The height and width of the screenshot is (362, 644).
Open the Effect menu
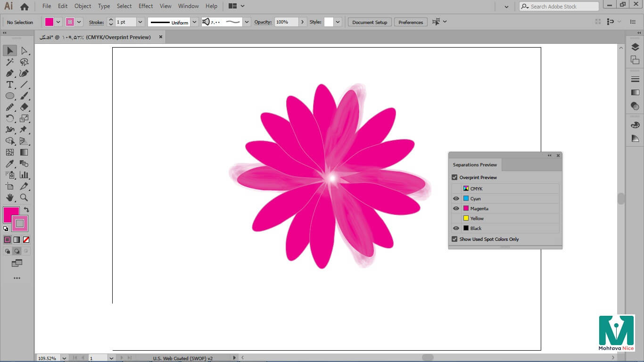pos(146,6)
